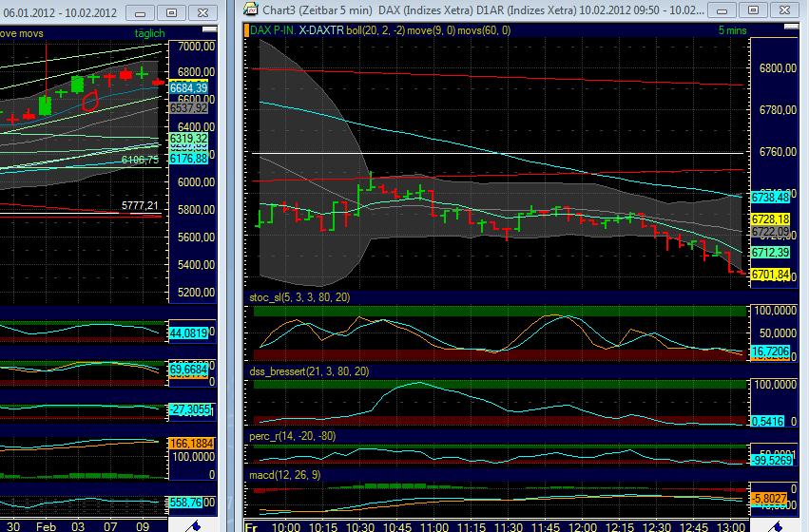Click the 6738,48 price marker
Image resolution: width=809 pixels, height=532 pixels.
tap(770, 198)
